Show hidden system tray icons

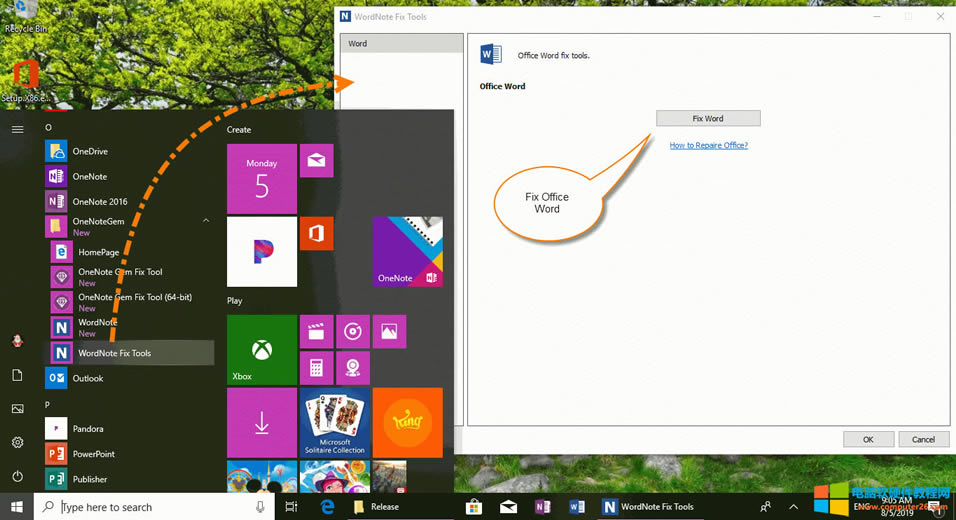point(793,507)
